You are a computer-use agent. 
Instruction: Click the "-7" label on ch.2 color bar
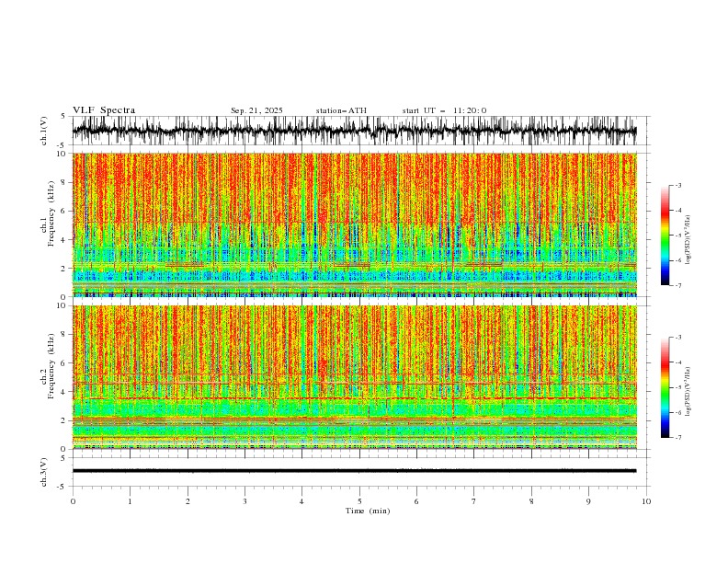pos(678,437)
